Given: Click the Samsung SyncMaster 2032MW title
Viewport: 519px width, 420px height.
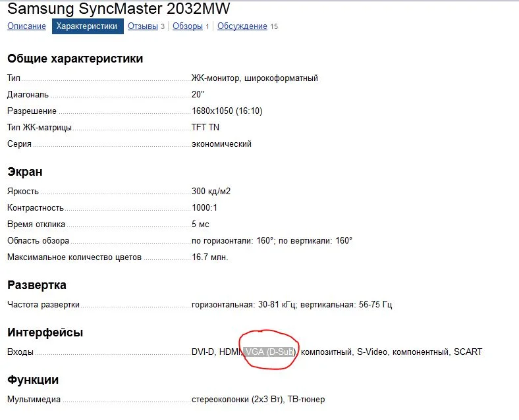Looking at the screenshot, I should coord(119,9).
